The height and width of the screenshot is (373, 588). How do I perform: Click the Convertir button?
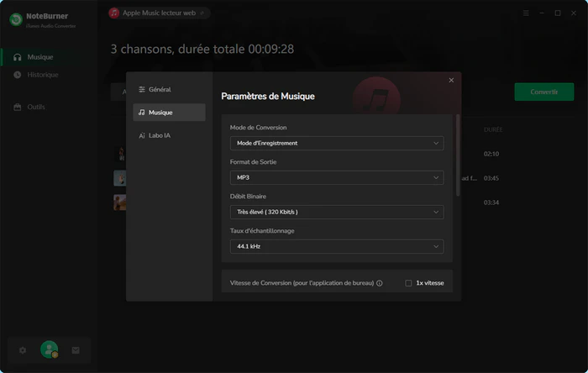tap(543, 92)
